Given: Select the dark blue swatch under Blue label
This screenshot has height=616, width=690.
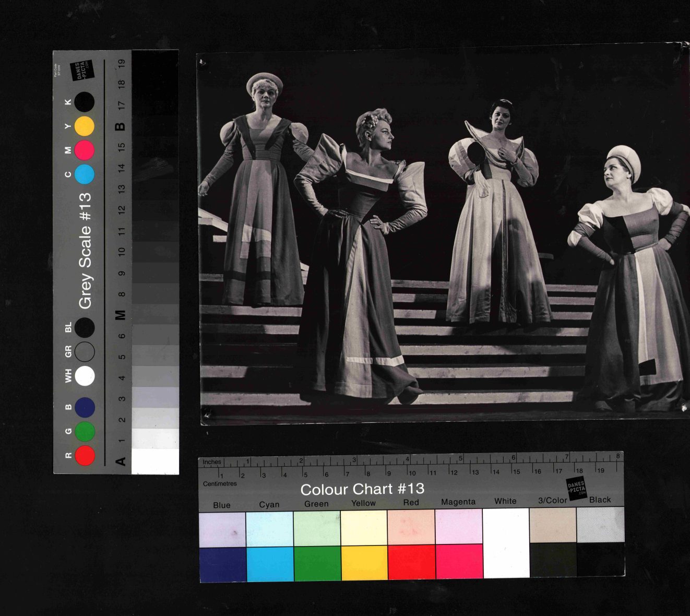Looking at the screenshot, I should [x=222, y=564].
